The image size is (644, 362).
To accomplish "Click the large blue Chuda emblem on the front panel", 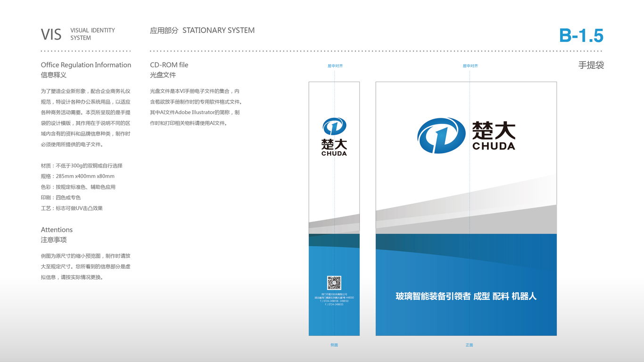I will tap(441, 135).
